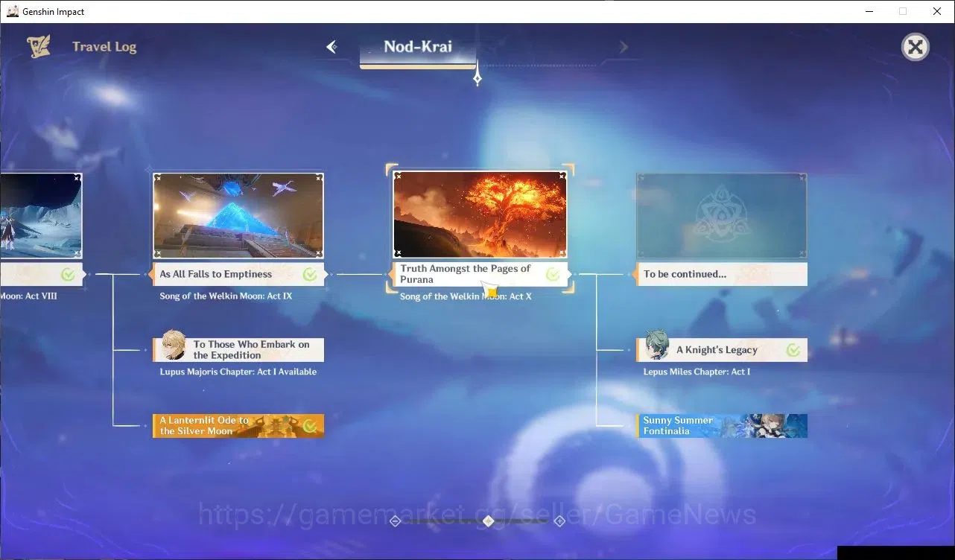This screenshot has height=560, width=955.
Task: Click the Travel Log winged book icon
Action: click(39, 47)
